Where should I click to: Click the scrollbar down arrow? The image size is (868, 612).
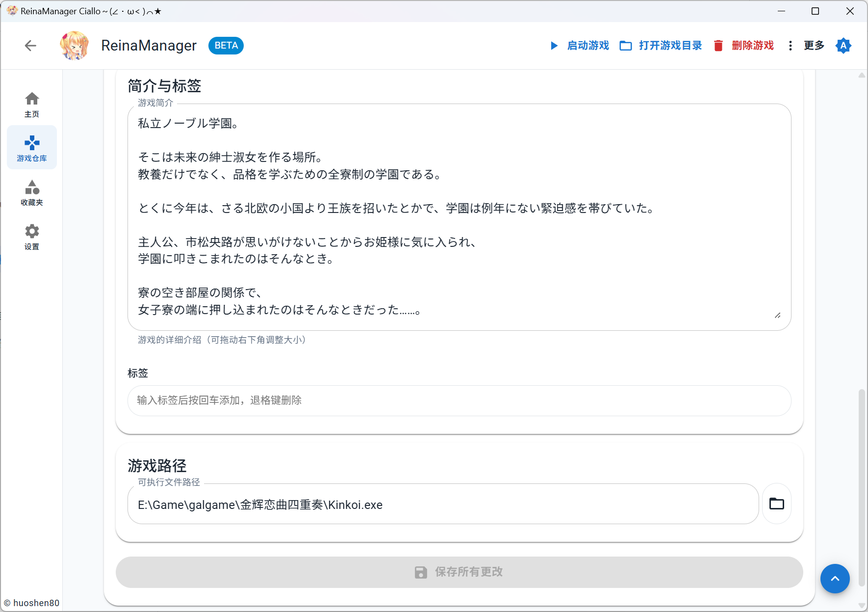click(862, 605)
